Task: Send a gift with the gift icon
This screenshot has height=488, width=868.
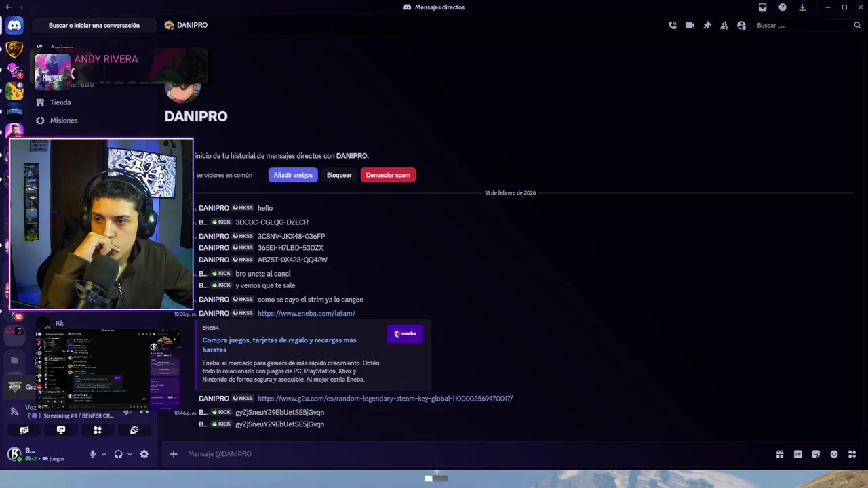Action: pyautogui.click(x=780, y=454)
